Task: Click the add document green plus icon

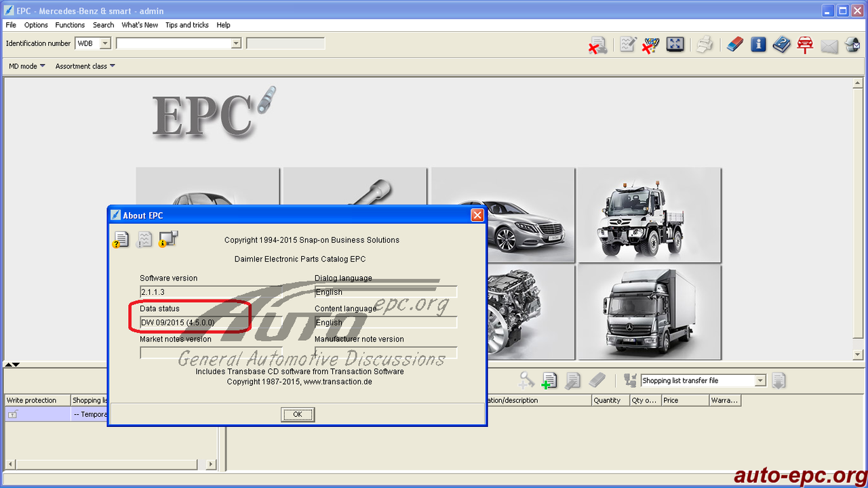Action: 549,381
